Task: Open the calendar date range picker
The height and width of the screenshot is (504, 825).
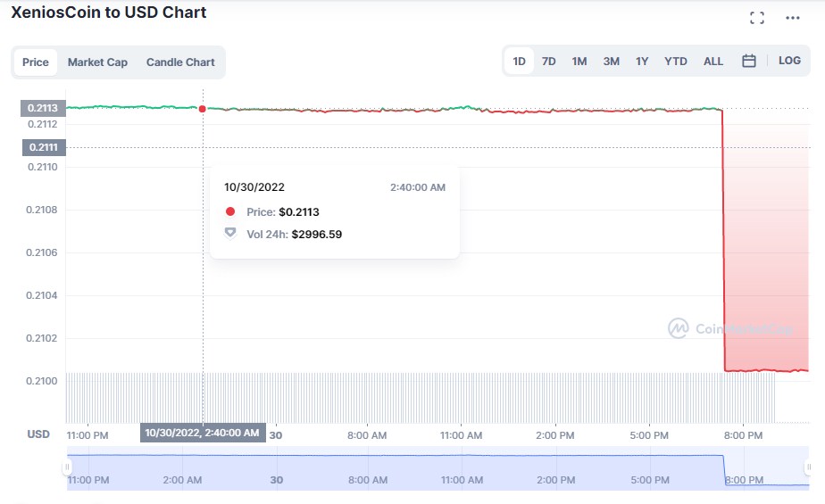Action: [749, 61]
